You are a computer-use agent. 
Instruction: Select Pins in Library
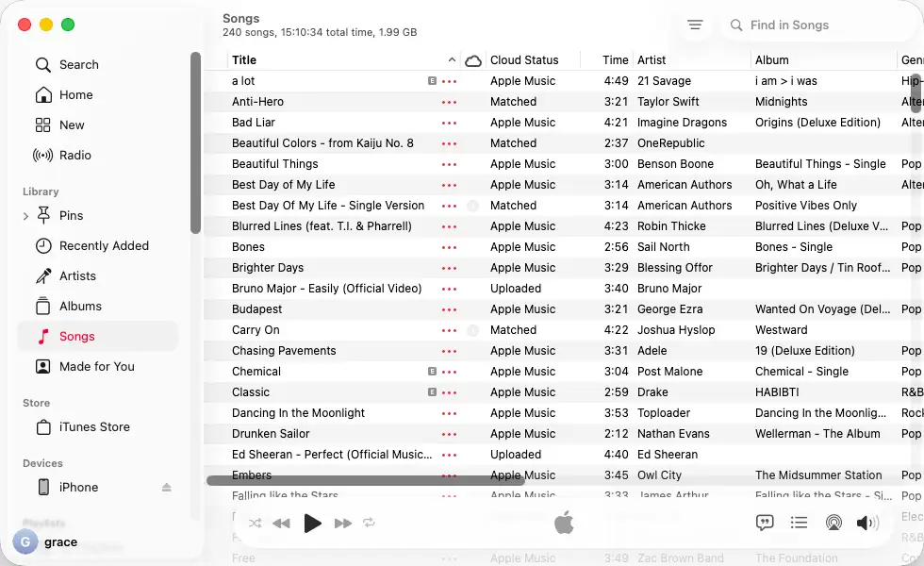click(71, 216)
